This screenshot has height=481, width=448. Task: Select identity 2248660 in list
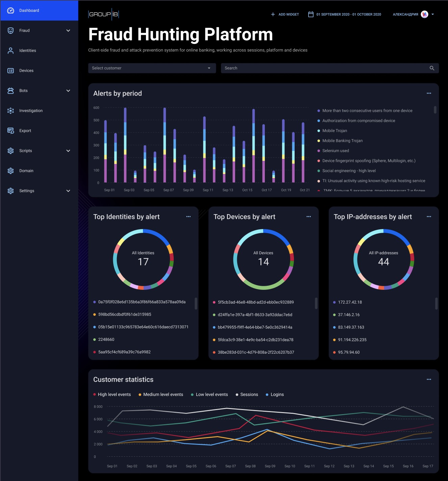pyautogui.click(x=106, y=339)
